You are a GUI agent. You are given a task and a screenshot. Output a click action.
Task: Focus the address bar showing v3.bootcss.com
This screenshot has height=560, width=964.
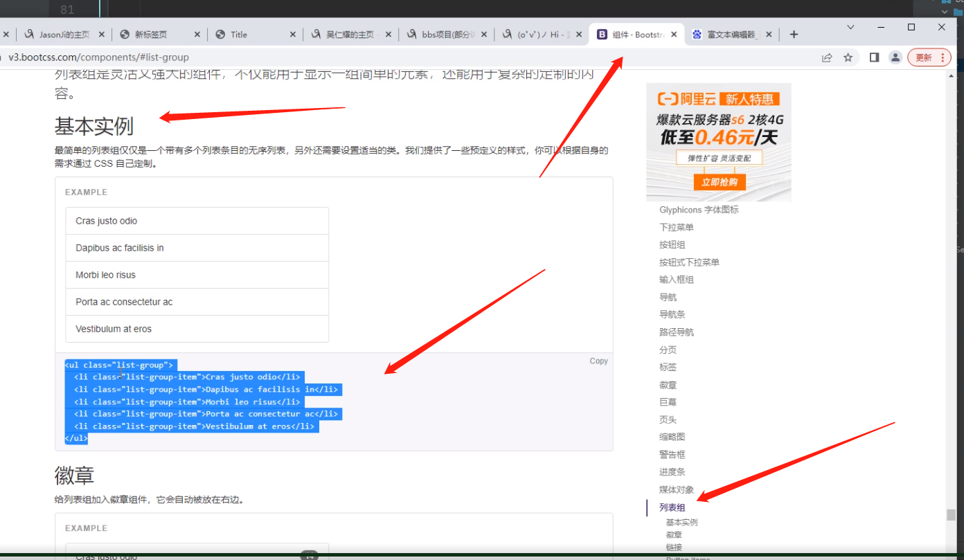[x=409, y=57]
